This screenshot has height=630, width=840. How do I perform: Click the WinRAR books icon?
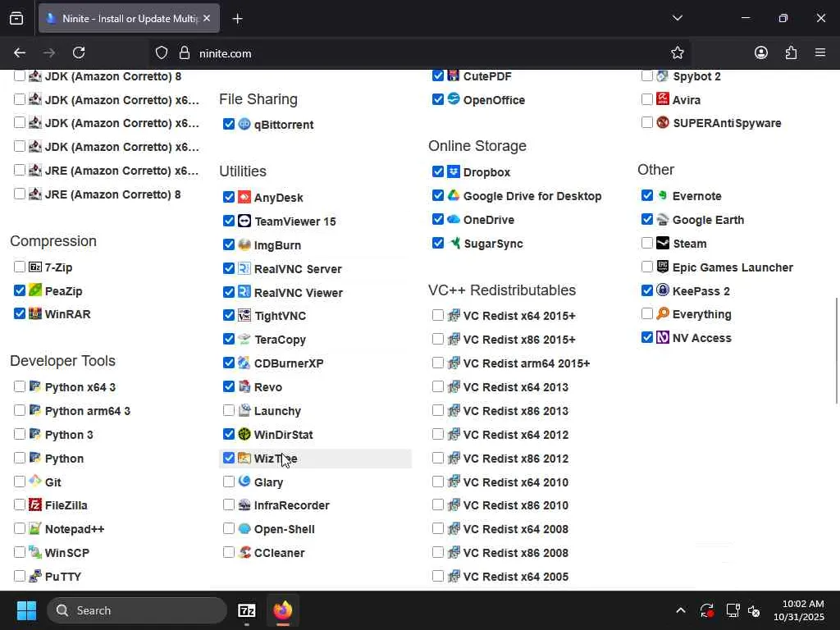tap(35, 313)
